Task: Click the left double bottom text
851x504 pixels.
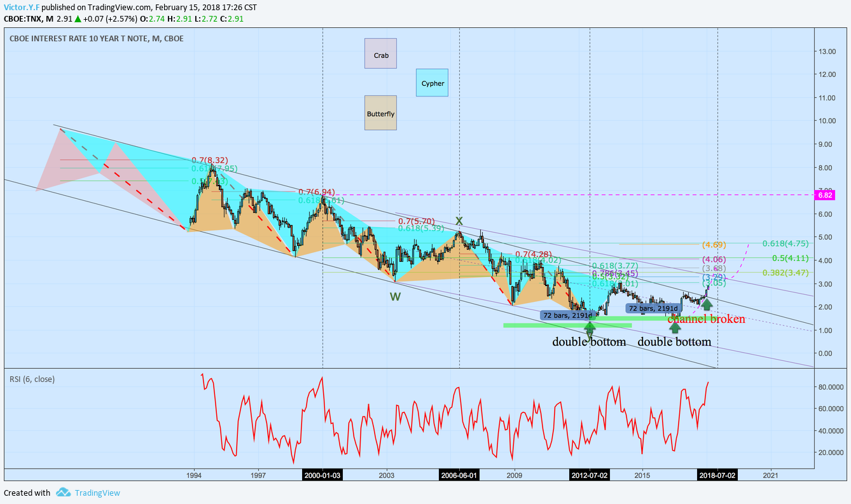Action: pos(589,342)
